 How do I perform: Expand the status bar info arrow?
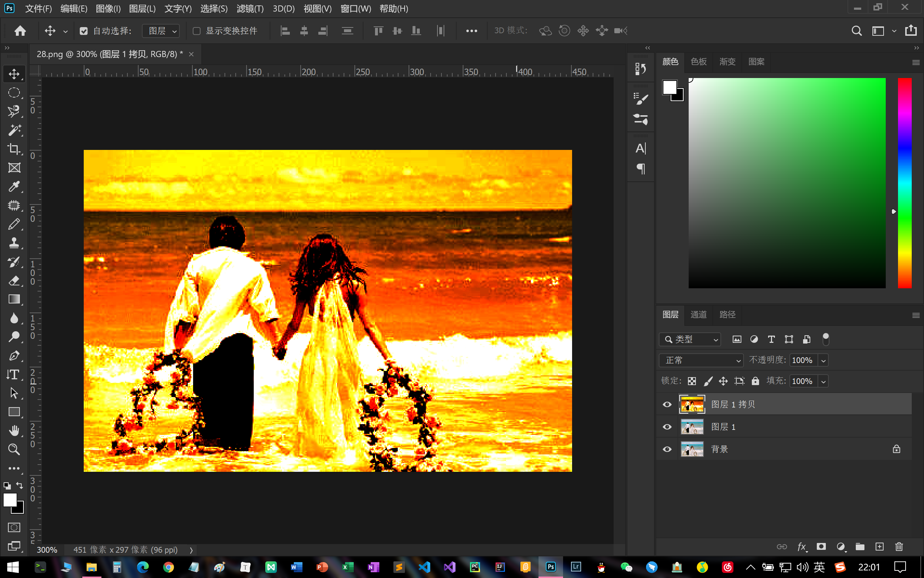(x=191, y=550)
